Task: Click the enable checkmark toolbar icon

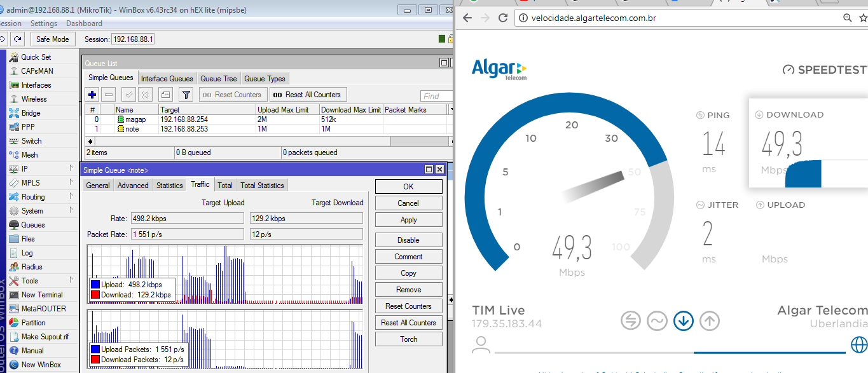Action: pyautogui.click(x=128, y=95)
